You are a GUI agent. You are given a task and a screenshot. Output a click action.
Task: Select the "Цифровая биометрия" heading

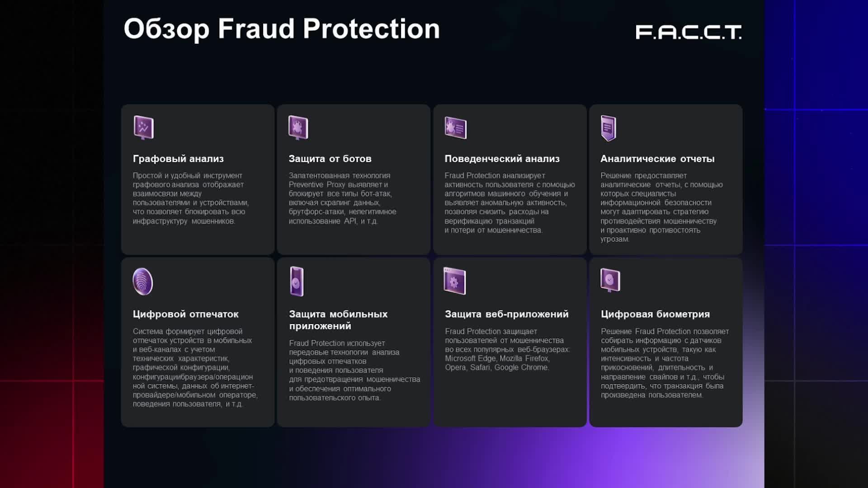pos(655,314)
